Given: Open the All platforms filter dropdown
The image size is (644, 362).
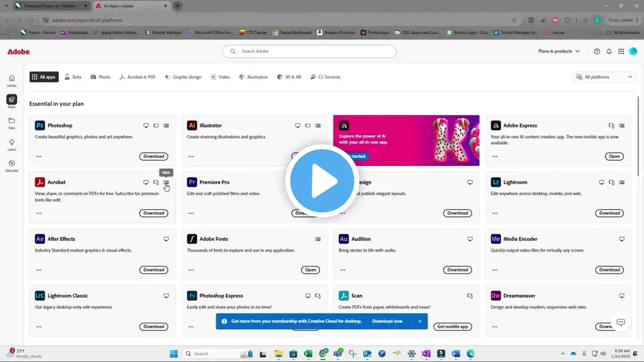Looking at the screenshot, I should click(x=605, y=77).
